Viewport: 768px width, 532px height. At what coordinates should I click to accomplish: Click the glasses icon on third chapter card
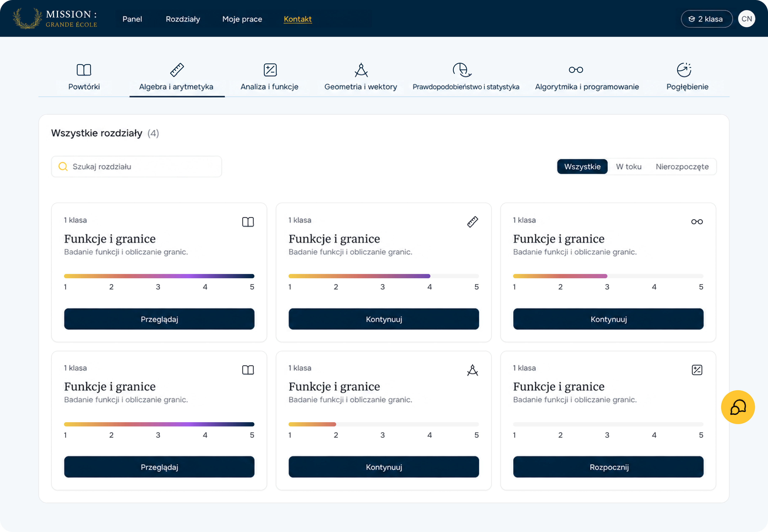[x=697, y=222]
